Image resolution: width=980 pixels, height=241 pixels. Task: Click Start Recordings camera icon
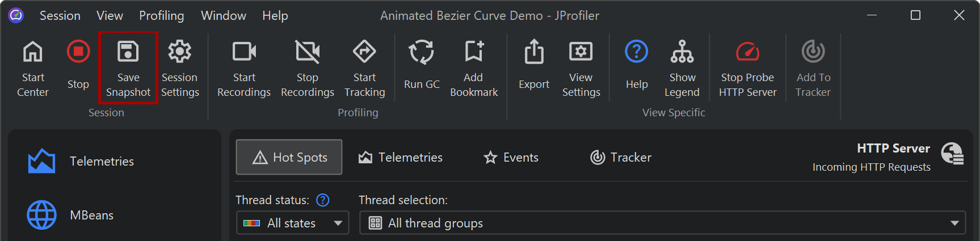[244, 52]
